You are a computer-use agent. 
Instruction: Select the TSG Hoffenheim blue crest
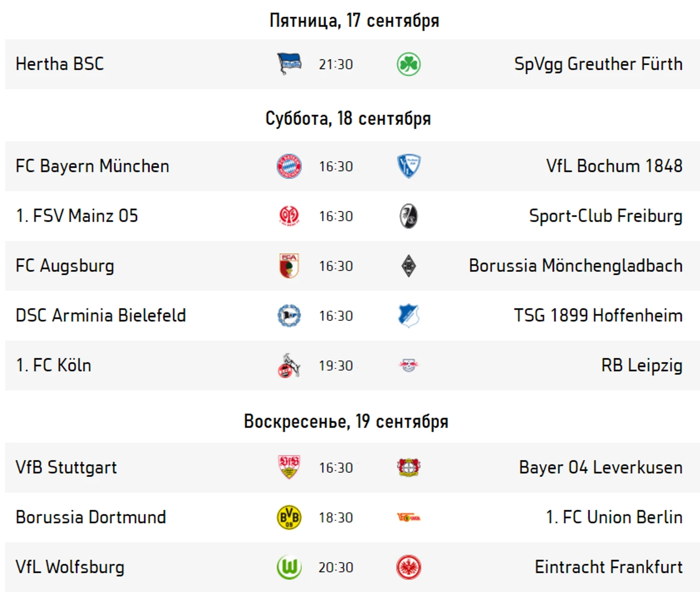pos(408,316)
